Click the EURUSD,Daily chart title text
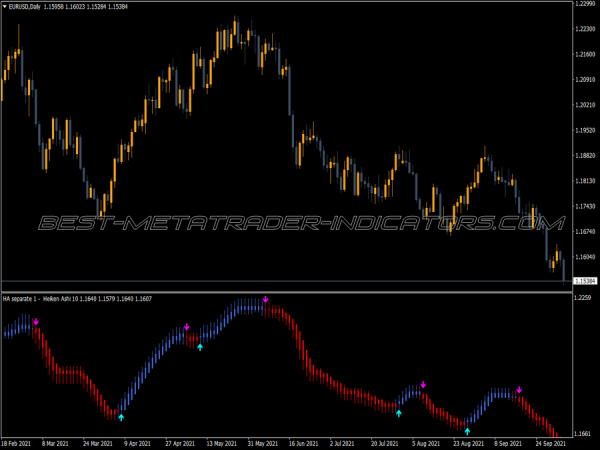The width and height of the screenshot is (600, 450). point(26,7)
